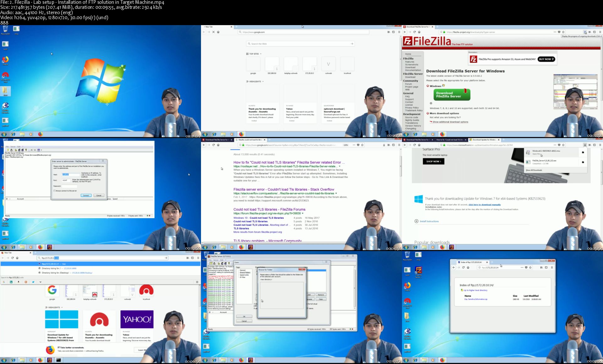Viewport: 603px width, 364px height.
Task: Open Screenshots in the FileZilla site sidebar
Action: [x=411, y=65]
